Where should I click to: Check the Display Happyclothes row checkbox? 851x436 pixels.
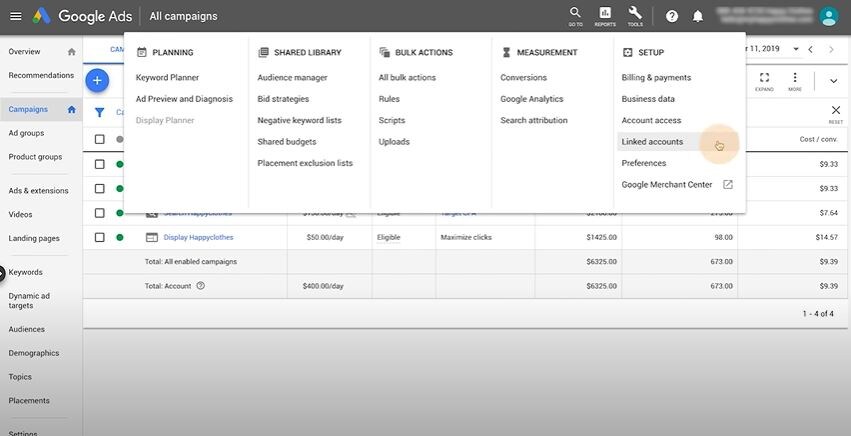point(99,237)
